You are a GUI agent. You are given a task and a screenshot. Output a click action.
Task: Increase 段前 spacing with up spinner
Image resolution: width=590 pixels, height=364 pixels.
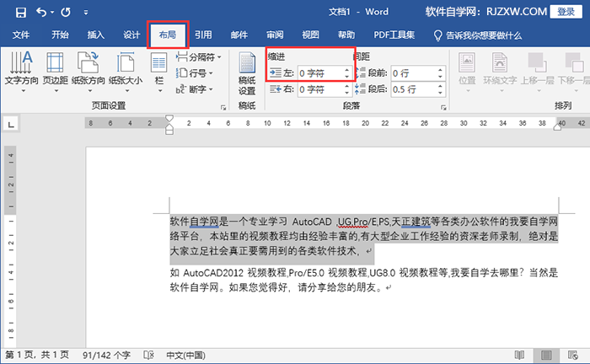coord(440,70)
